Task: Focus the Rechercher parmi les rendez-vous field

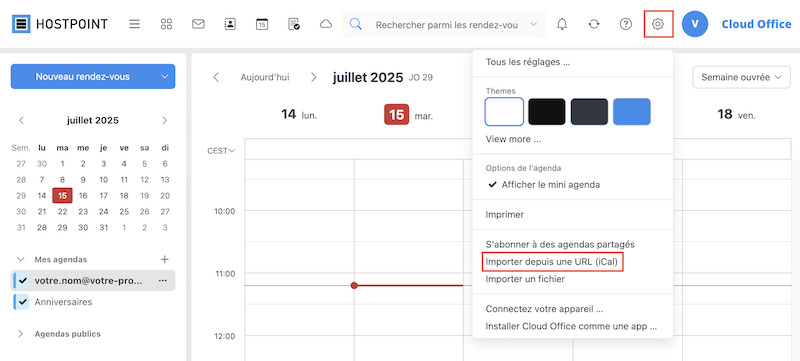Action: [446, 24]
